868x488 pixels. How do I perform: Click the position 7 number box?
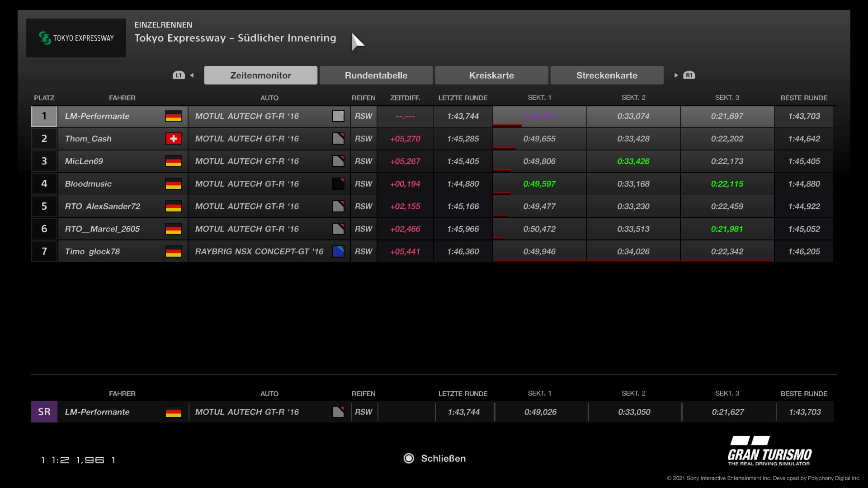(x=44, y=252)
